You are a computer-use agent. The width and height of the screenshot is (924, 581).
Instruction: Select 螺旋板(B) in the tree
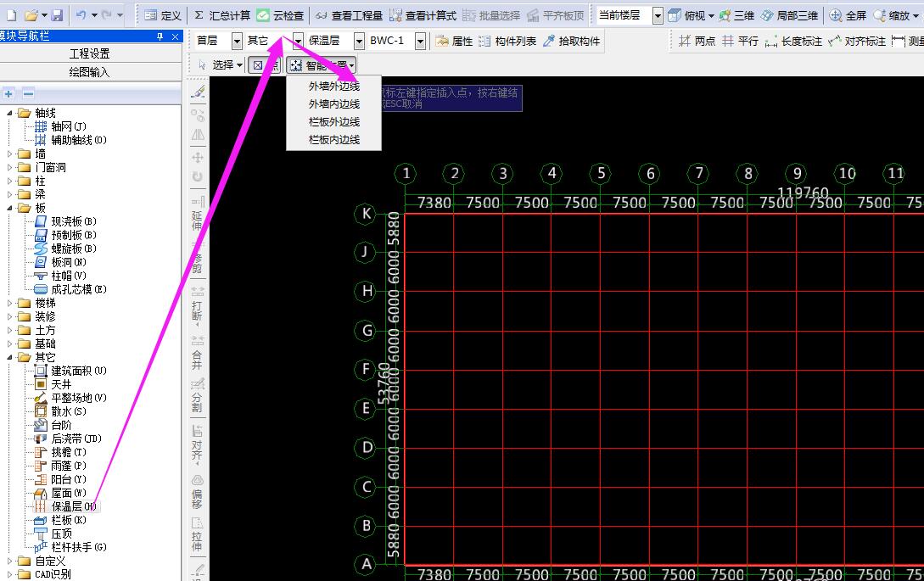[x=74, y=249]
